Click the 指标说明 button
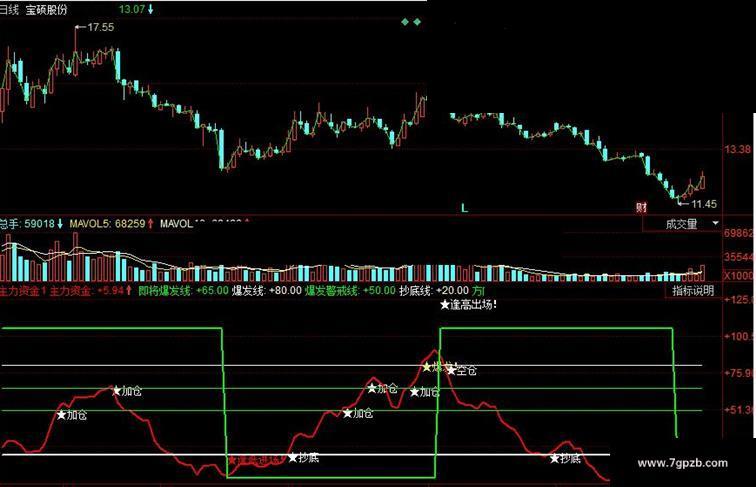This screenshot has height=487, width=756. [x=693, y=291]
